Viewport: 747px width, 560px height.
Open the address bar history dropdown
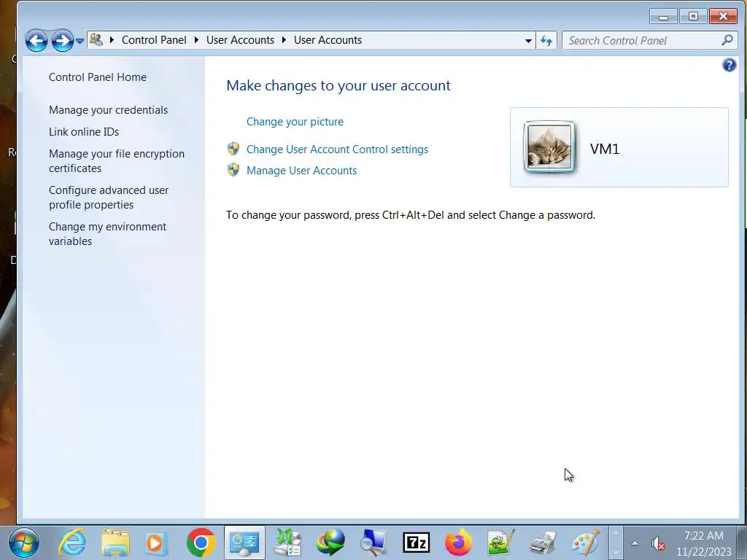click(528, 41)
